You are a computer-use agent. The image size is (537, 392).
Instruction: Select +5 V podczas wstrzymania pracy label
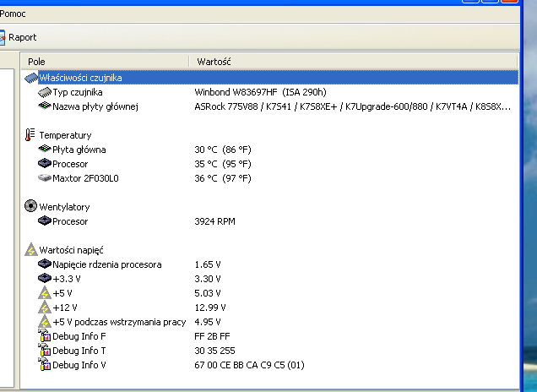coord(119,322)
